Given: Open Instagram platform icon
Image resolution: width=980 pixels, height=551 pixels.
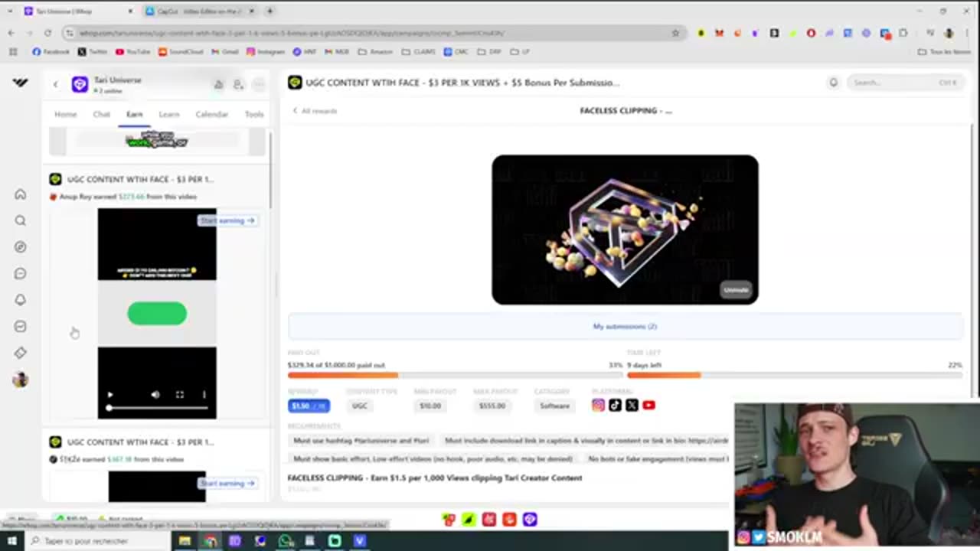Looking at the screenshot, I should [598, 406].
